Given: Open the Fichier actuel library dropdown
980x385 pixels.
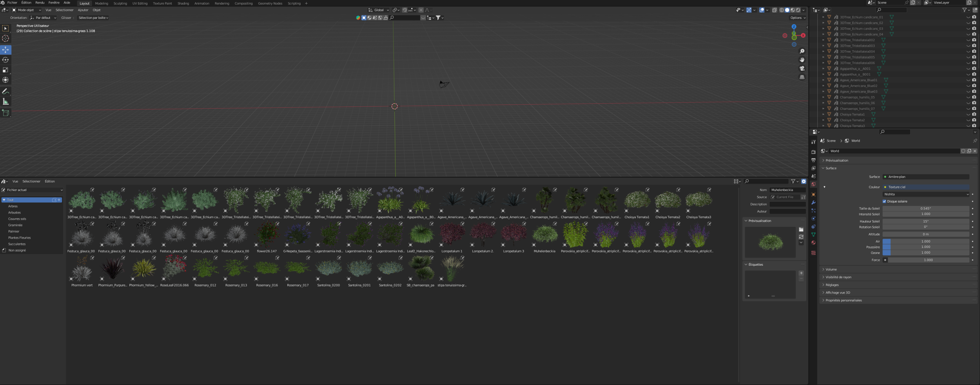Looking at the screenshot, I should click(32, 190).
